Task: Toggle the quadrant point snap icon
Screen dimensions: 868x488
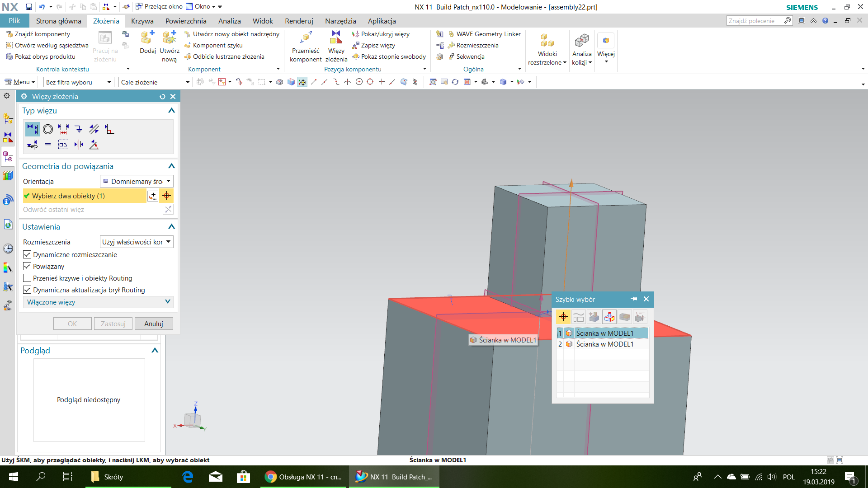Action: [x=370, y=82]
